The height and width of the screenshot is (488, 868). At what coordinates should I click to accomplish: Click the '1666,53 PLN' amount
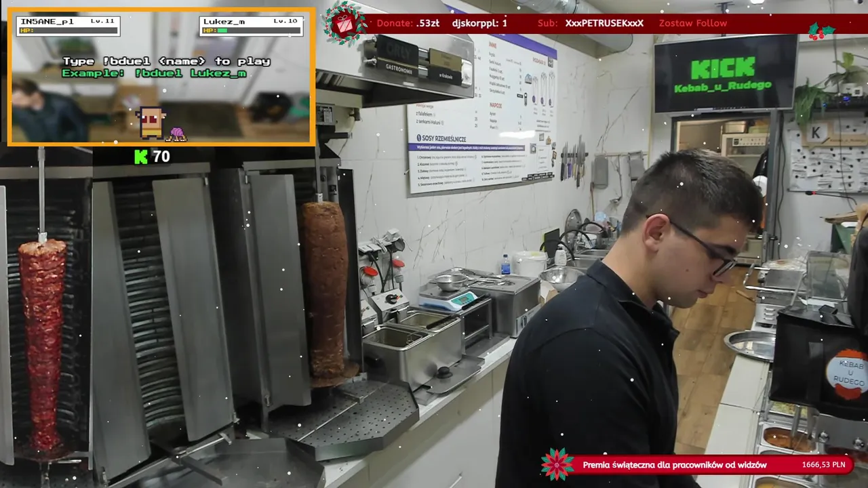pos(824,465)
